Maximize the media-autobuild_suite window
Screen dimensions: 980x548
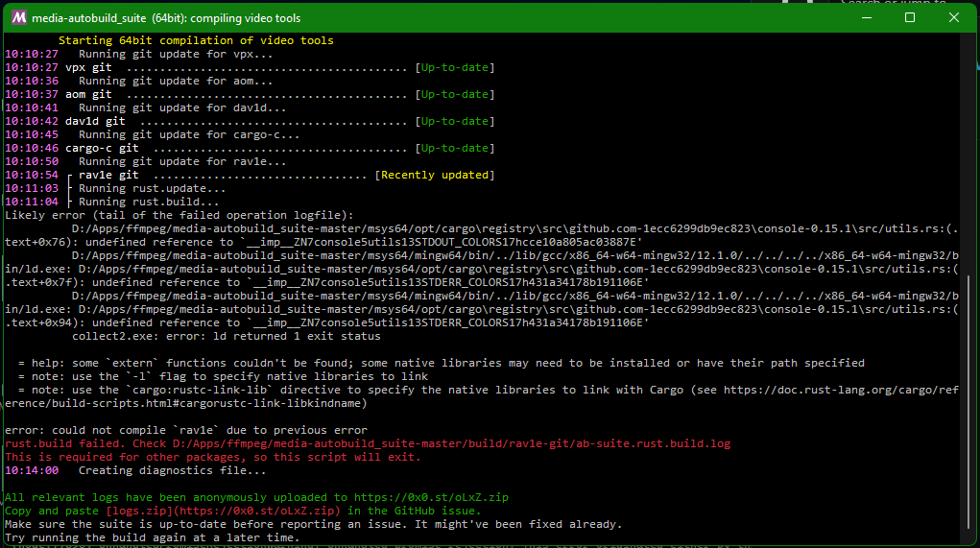(x=910, y=17)
